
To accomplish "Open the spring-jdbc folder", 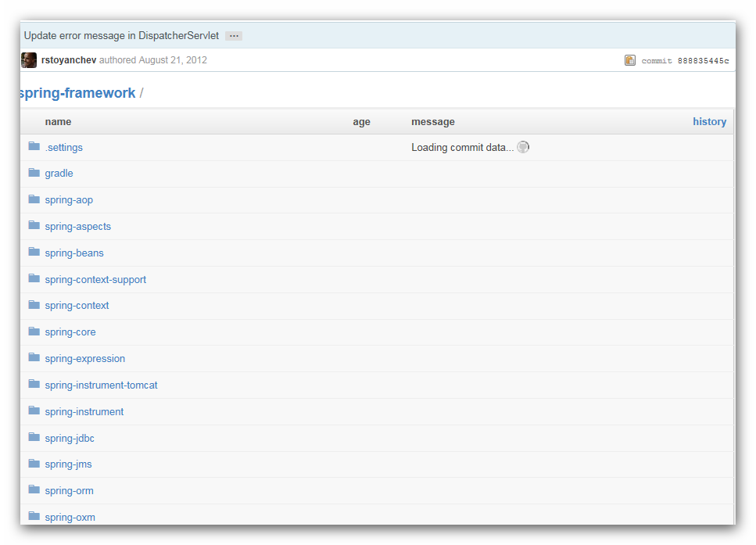I will (70, 439).
